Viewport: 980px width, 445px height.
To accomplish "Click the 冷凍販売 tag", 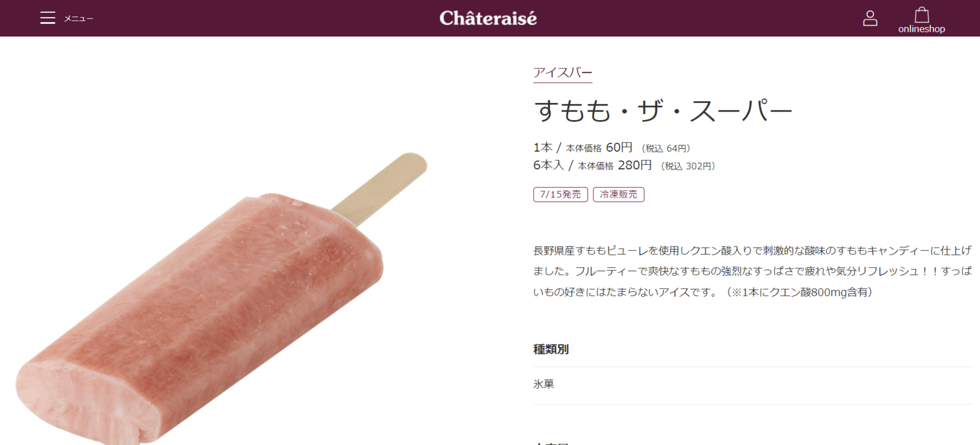I will click(x=619, y=194).
